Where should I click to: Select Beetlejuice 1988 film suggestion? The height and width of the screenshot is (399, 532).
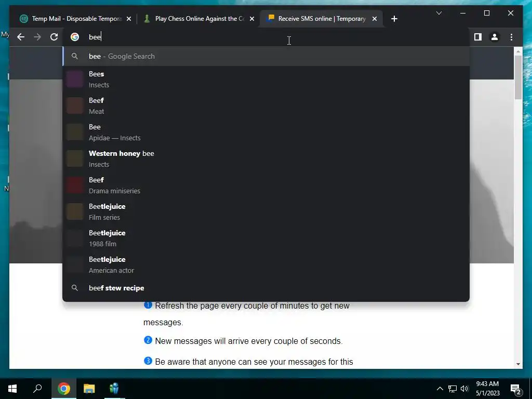pos(266,238)
